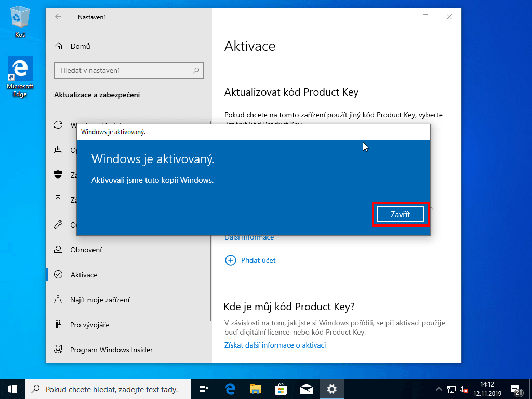The image size is (532, 399).
Task: Click the Pro vývojáře tools icon
Action: [x=58, y=324]
